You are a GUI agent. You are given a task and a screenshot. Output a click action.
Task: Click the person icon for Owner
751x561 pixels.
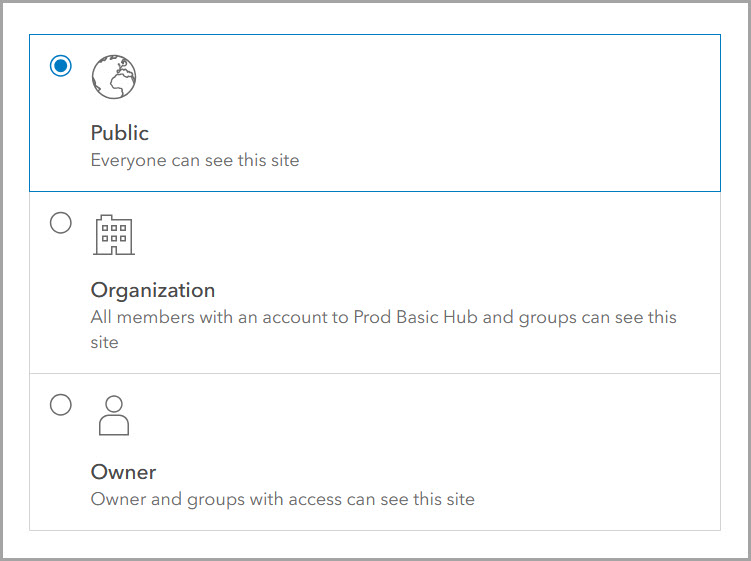(114, 415)
